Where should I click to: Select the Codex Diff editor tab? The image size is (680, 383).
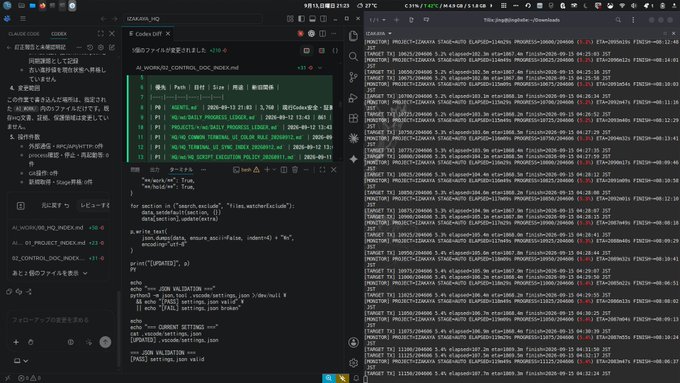148,33
